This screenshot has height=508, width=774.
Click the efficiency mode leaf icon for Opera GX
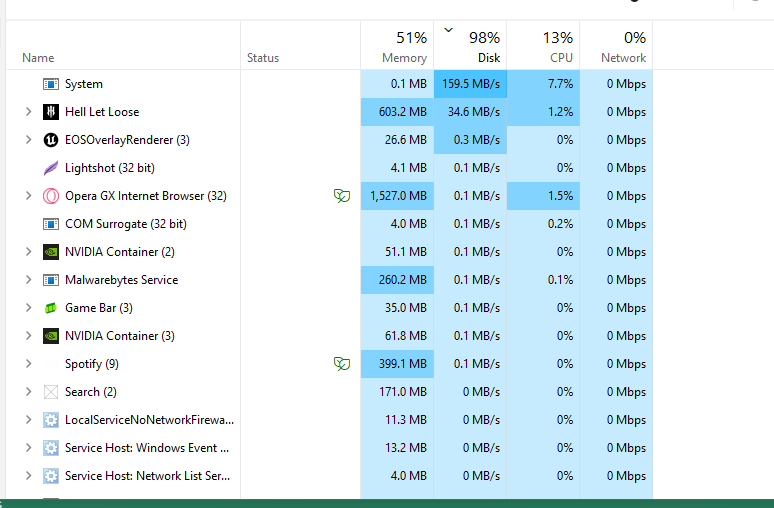tap(342, 196)
